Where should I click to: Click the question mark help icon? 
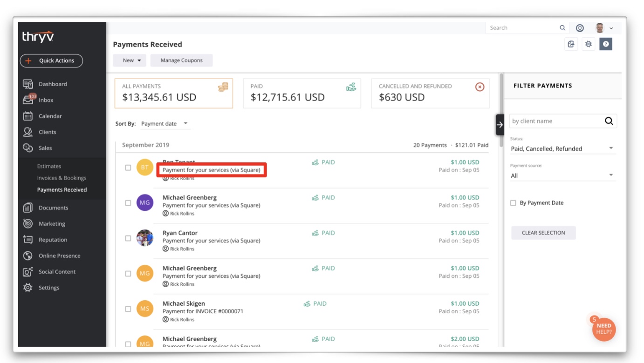tap(606, 44)
